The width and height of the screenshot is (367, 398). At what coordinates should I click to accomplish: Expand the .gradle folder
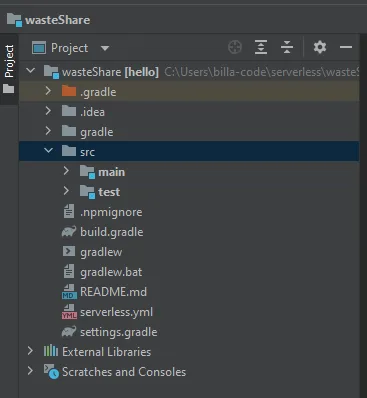click(x=48, y=90)
